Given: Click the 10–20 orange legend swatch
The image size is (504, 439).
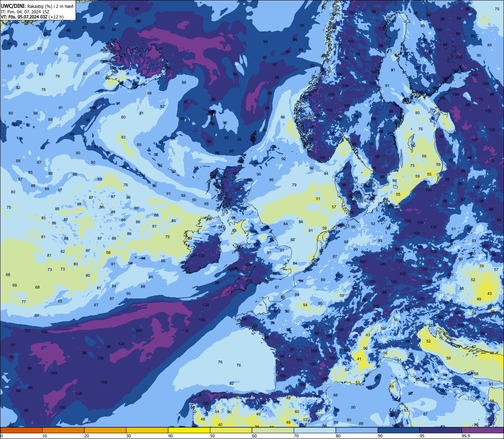Looking at the screenshot, I should [x=63, y=430].
